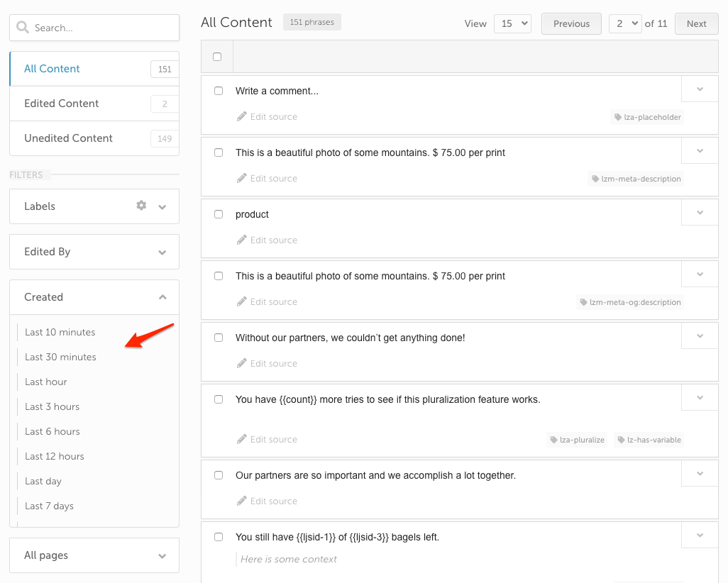This screenshot has width=728, height=583.
Task: Expand the "product" phrase row chevron
Action: (x=700, y=213)
